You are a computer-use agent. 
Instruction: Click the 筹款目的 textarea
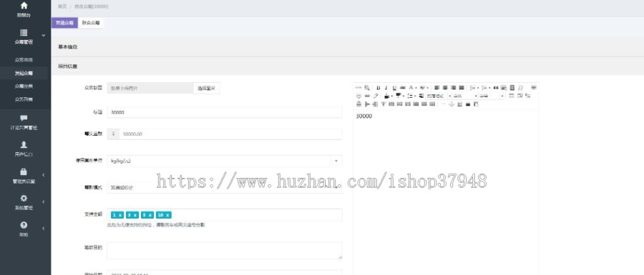point(224,251)
